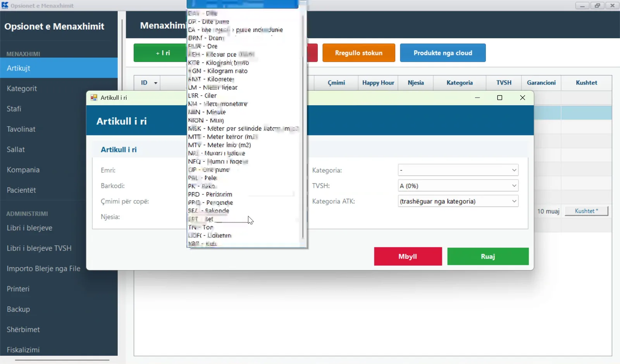Open Tavolinat in the sidebar
The height and width of the screenshot is (364, 620).
(x=59, y=129)
